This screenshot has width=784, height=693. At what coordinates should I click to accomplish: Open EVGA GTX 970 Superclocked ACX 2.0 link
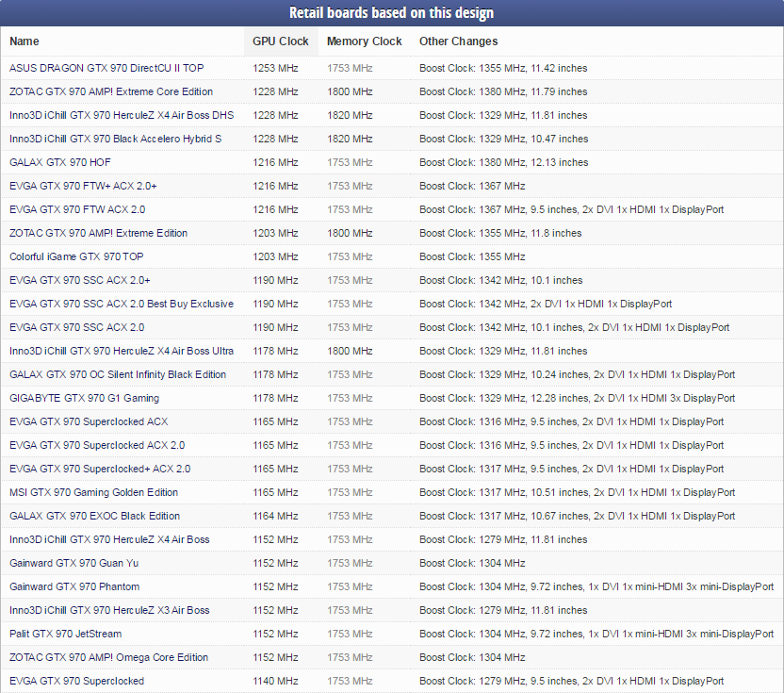97,445
